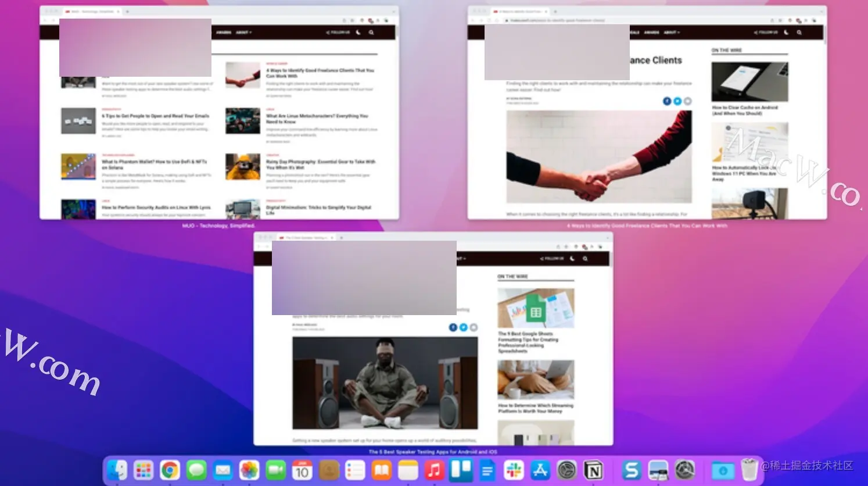Launch Notion from the Dock
The height and width of the screenshot is (486, 868).
[593, 470]
